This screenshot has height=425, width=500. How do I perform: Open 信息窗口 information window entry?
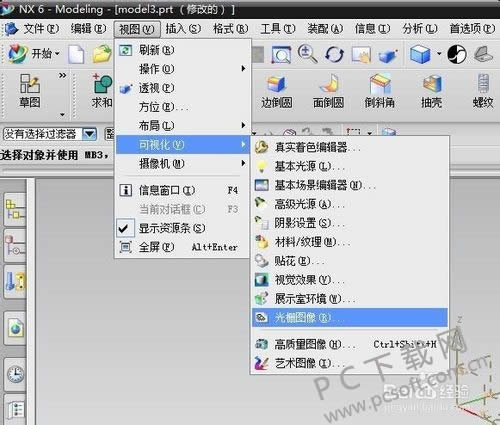coord(182,190)
